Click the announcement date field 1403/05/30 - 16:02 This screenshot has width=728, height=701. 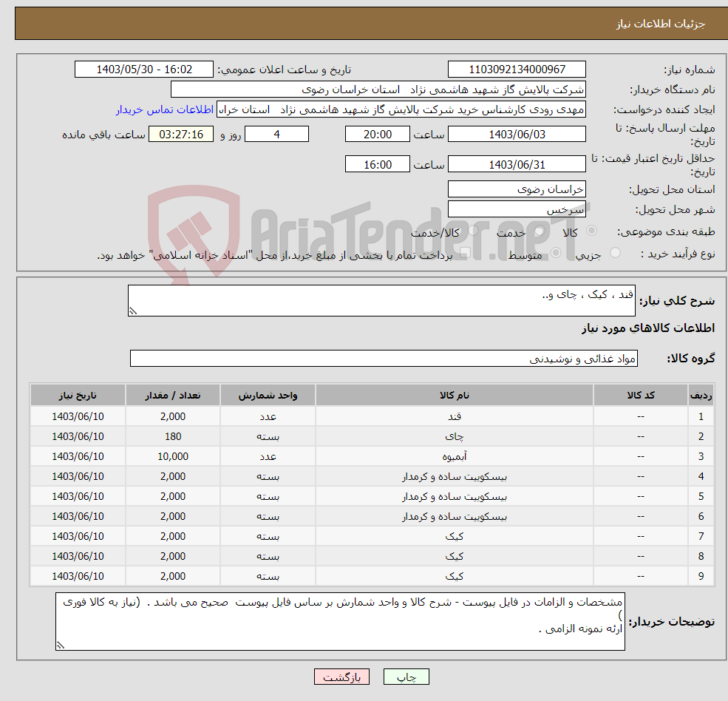pyautogui.click(x=144, y=70)
